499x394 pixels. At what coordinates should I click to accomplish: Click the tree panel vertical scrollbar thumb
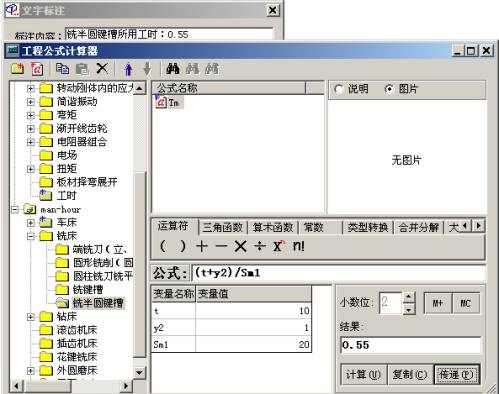click(139, 265)
